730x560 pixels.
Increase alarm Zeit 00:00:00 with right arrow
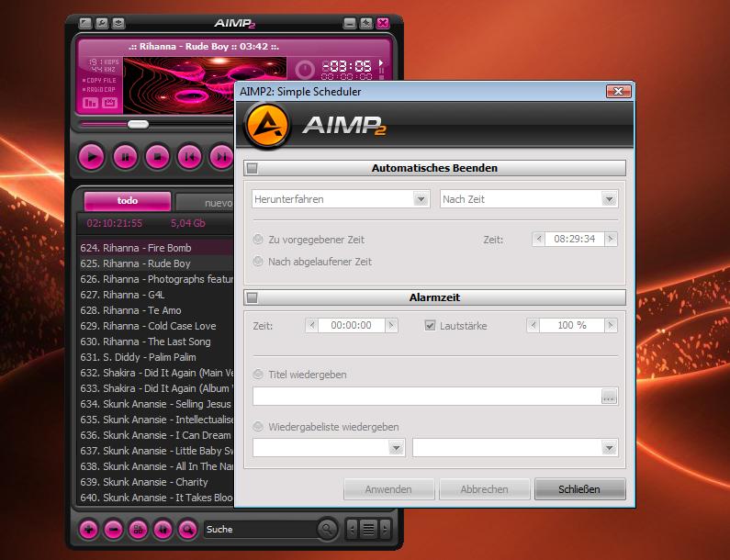(x=391, y=325)
